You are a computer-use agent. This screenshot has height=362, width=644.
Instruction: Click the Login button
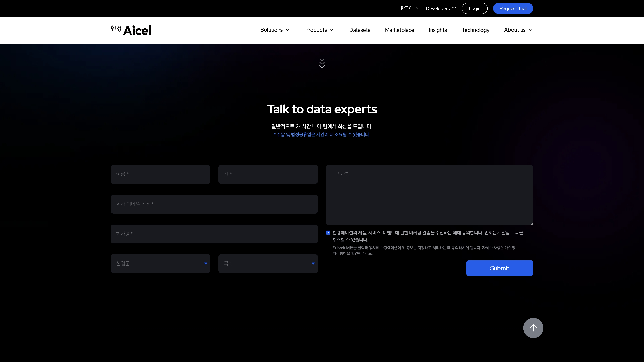point(474,9)
